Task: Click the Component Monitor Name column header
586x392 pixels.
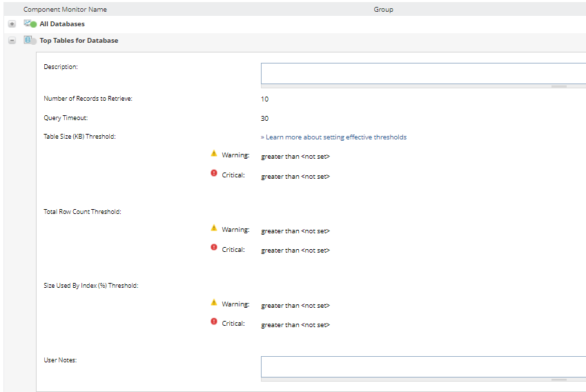Action: click(x=65, y=10)
